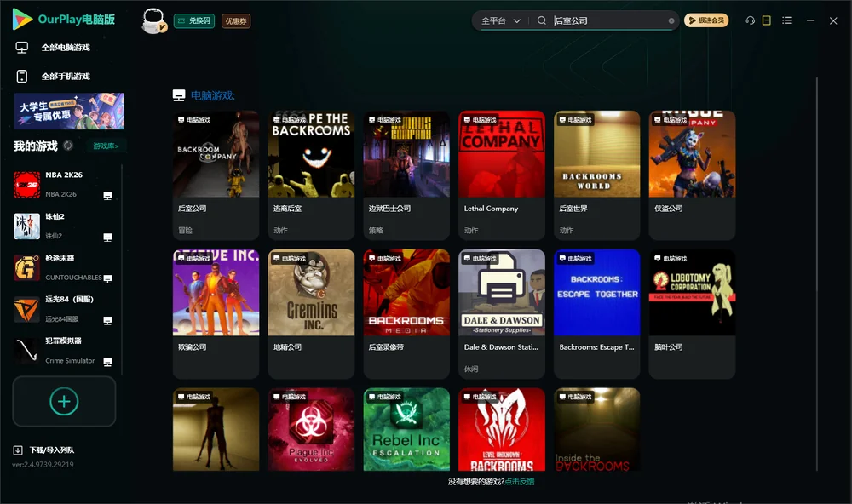
Task: Click the 电脑游戏 tag on 后室世界 card
Action: coord(575,119)
